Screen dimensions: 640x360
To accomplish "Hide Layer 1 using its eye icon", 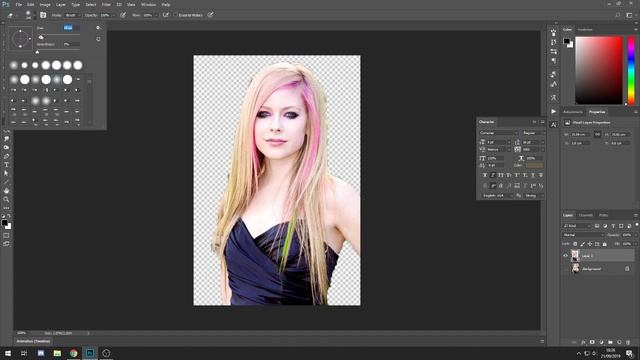I will (565, 256).
